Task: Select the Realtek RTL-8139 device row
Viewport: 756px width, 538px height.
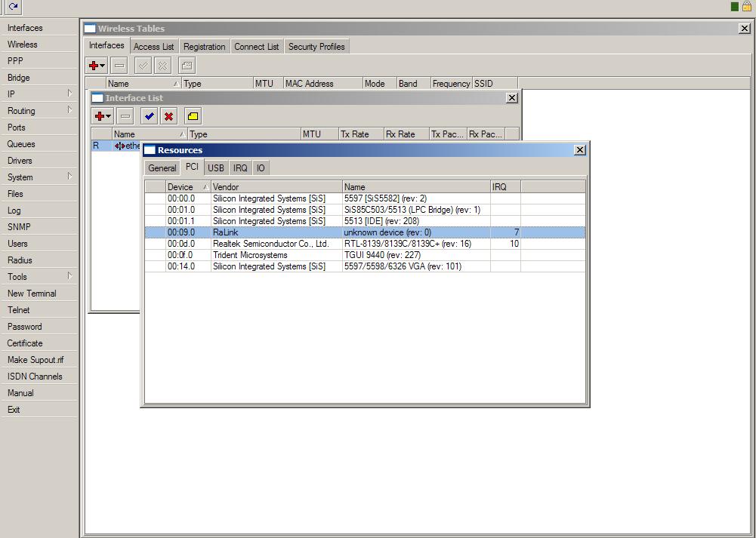Action: 365,244
